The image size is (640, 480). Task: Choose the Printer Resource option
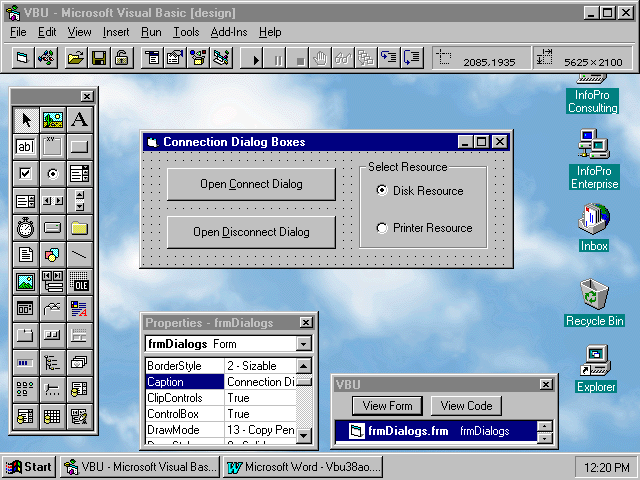[382, 228]
